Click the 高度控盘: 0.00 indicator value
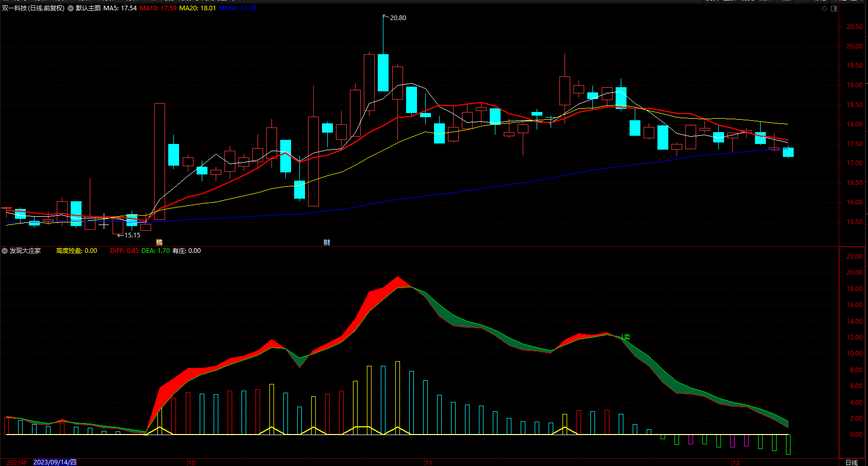The height and width of the screenshot is (466, 868). 76,251
